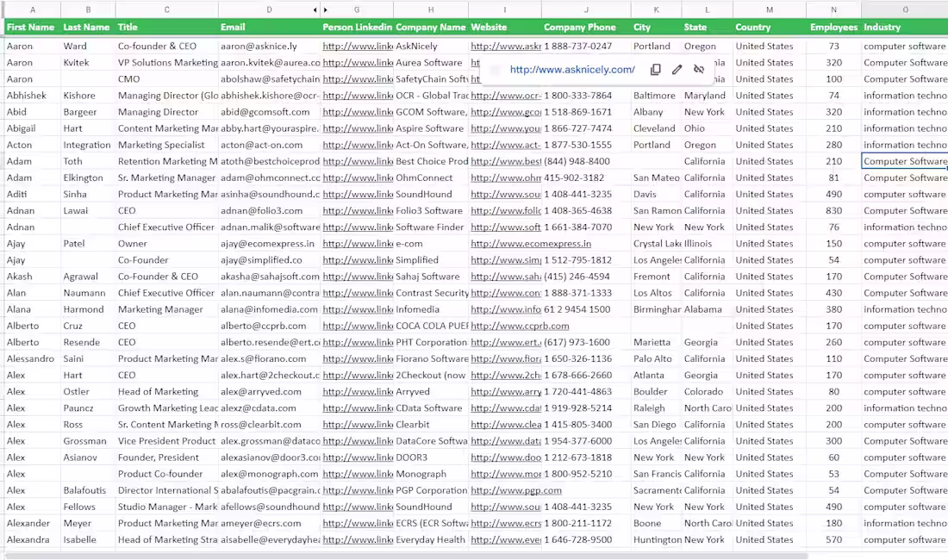Copy the asknicely.com link icon
The width and height of the screenshot is (948, 560).
pyautogui.click(x=655, y=70)
